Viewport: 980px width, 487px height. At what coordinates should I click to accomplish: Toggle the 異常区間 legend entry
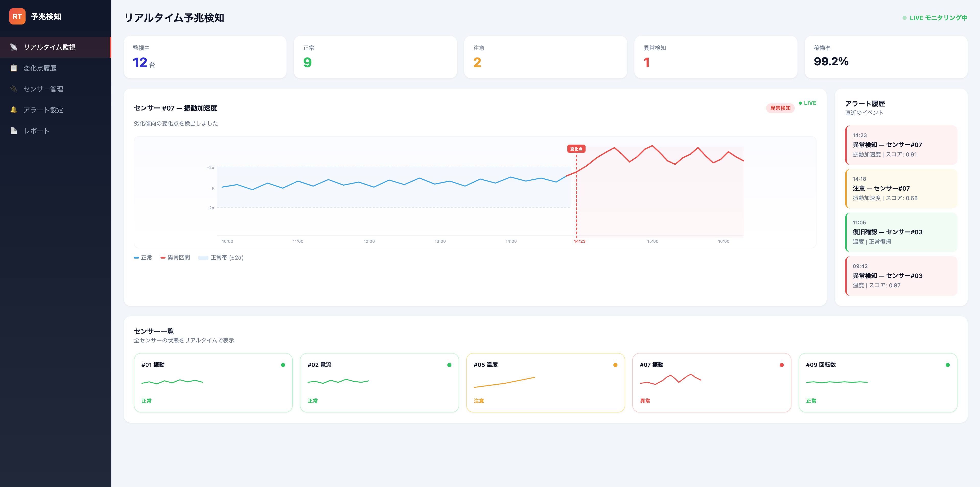pos(175,258)
